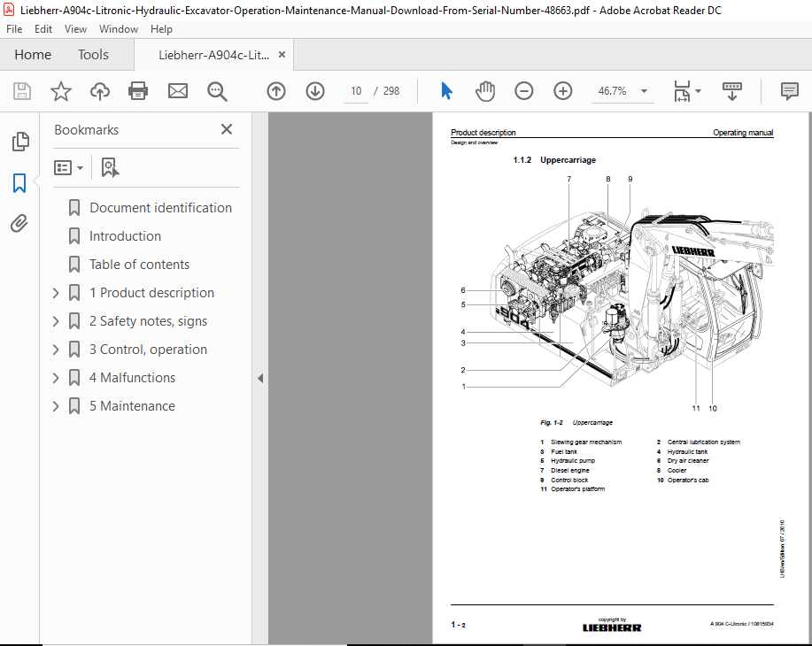The image size is (812, 646).
Task: Click the '1.1.2 Uppercarriage' heading text
Action: click(554, 160)
